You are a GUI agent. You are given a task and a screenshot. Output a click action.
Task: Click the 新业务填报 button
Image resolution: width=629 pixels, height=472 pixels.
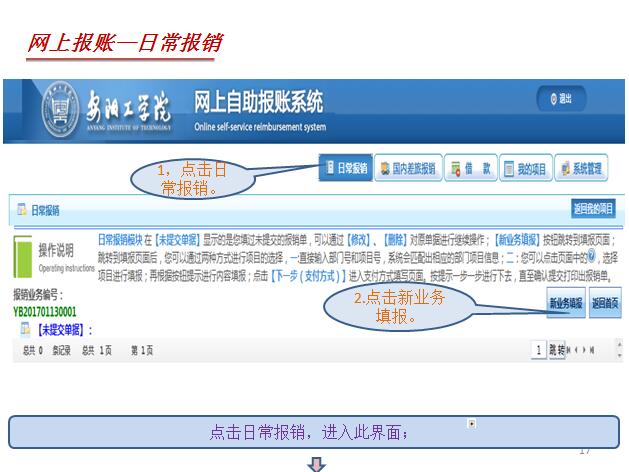pos(565,302)
